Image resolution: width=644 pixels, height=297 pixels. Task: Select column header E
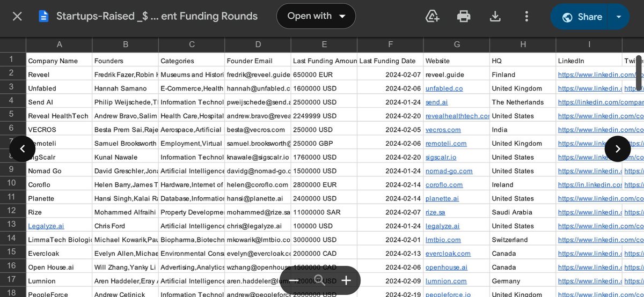[324, 44]
